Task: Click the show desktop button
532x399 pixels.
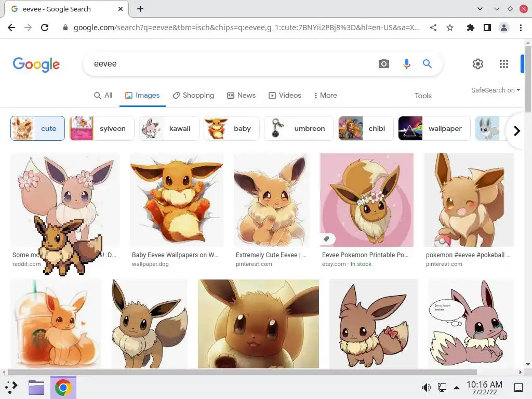Action: tap(518, 388)
